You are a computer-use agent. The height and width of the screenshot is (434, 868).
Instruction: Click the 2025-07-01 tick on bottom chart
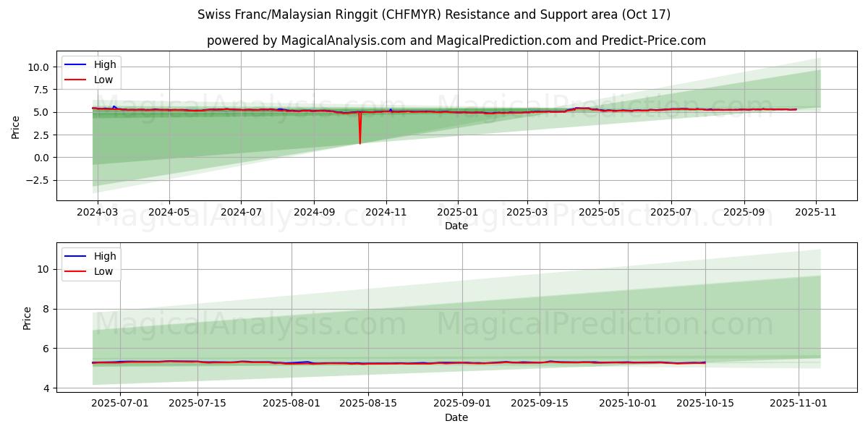point(121,404)
